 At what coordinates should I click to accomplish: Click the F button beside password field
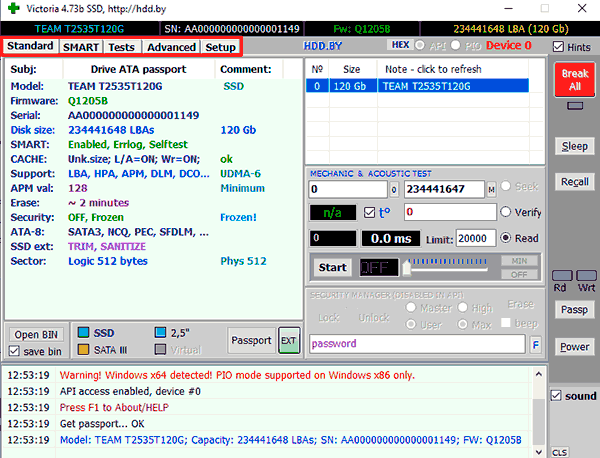pyautogui.click(x=536, y=345)
